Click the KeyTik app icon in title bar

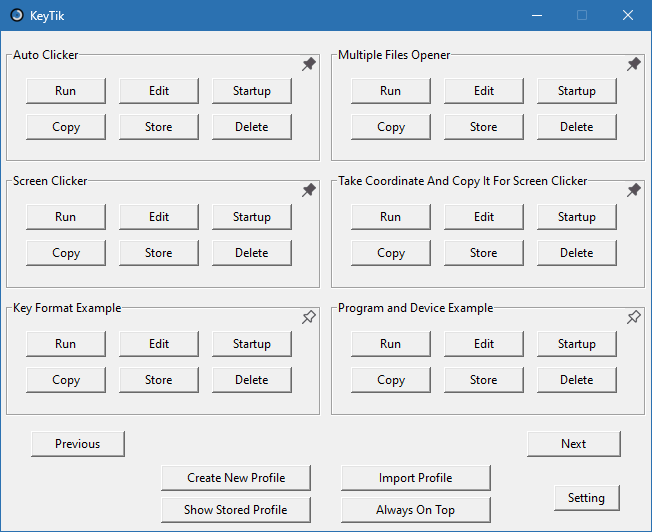[x=17, y=16]
